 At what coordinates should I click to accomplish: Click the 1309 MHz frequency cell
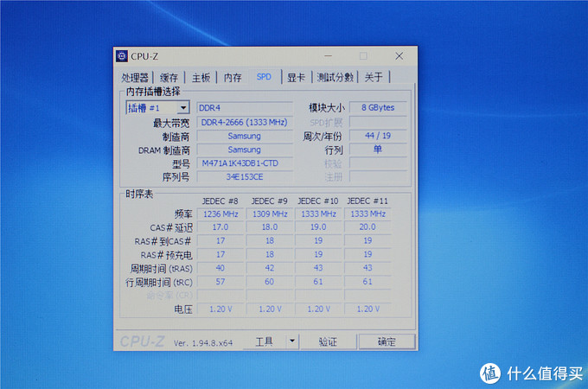[270, 214]
